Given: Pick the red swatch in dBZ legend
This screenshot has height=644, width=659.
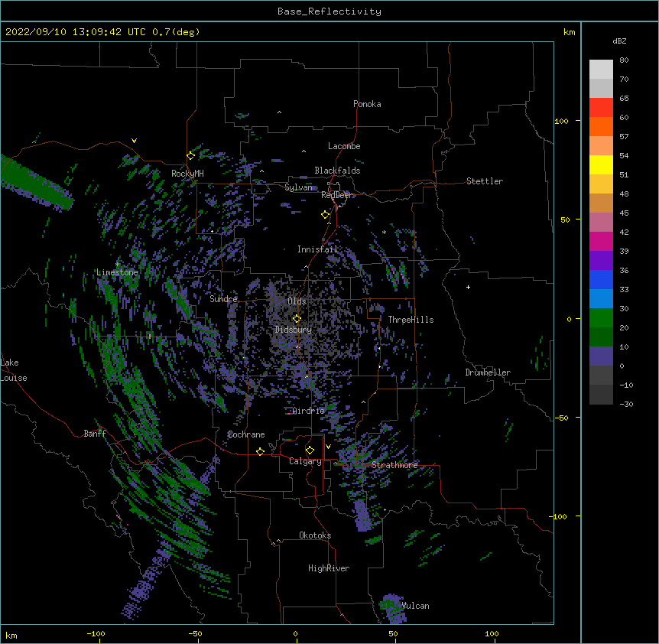Looking at the screenshot, I should click(601, 107).
